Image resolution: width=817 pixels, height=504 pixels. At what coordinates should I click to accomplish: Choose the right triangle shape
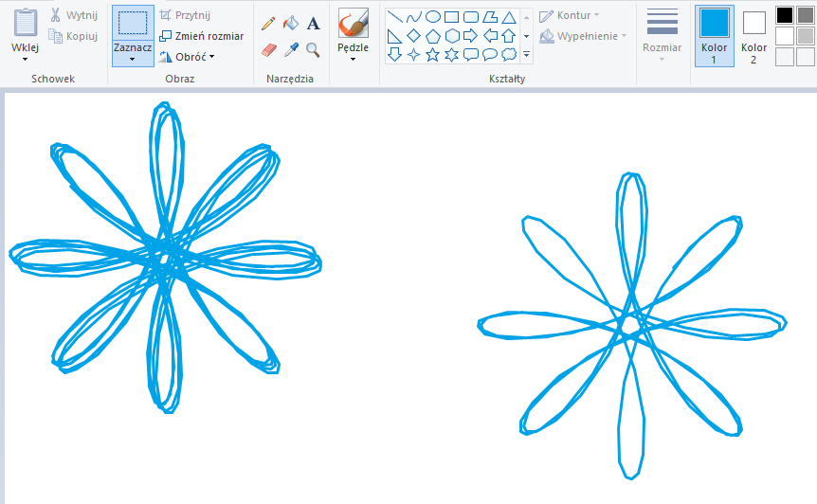395,36
